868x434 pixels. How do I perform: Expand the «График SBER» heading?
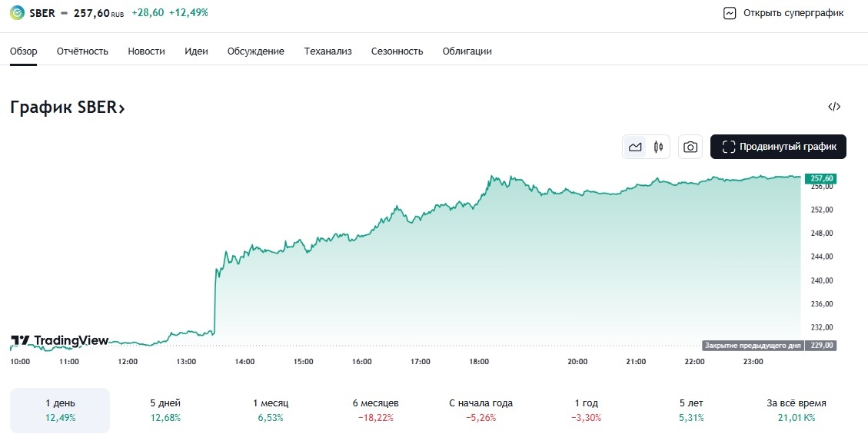(x=68, y=108)
